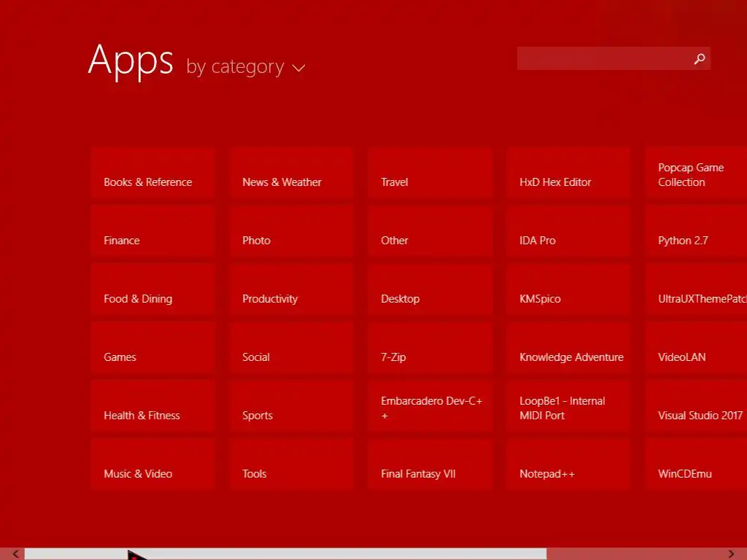Open LoopBe1 Internal MIDI Port group

[568, 406]
